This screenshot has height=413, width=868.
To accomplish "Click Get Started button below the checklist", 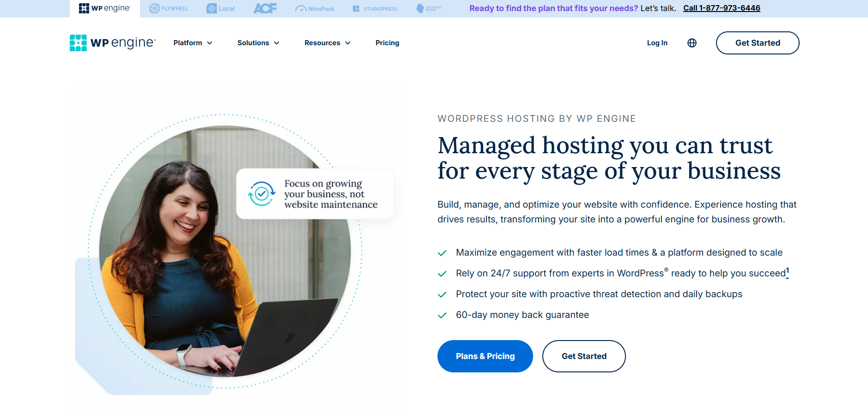I will click(x=584, y=356).
